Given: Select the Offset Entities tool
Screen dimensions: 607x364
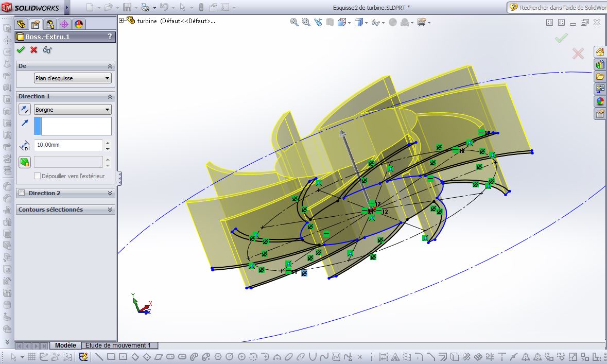Looking at the screenshot, I should (x=443, y=357).
